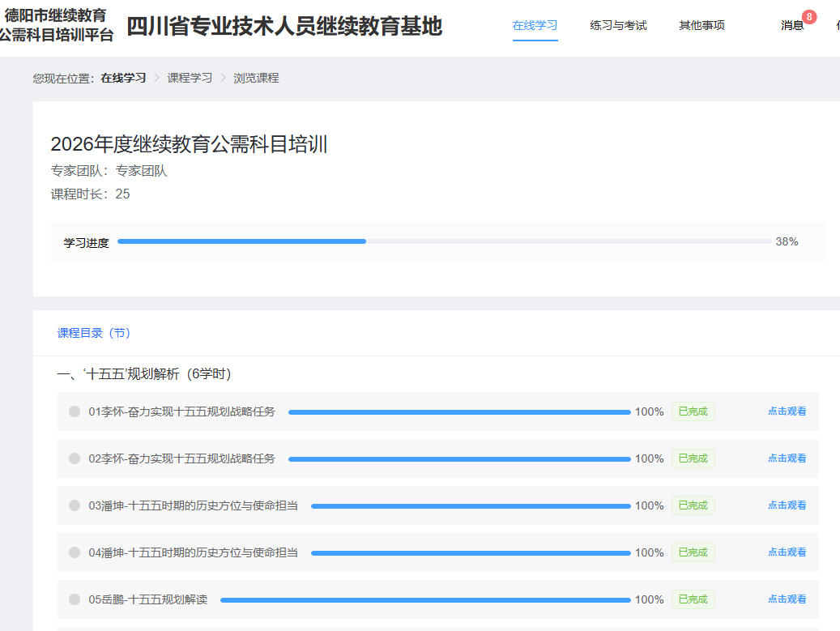Open lesson 03潘坤-十五五时期的历史方位与使命担当
840x631 pixels.
pos(194,505)
